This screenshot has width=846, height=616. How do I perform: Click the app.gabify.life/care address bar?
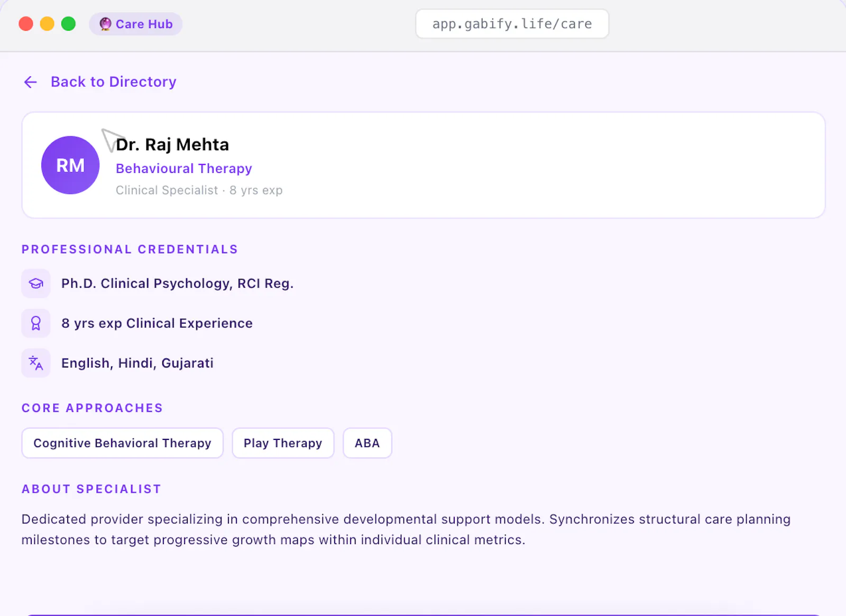[512, 24]
